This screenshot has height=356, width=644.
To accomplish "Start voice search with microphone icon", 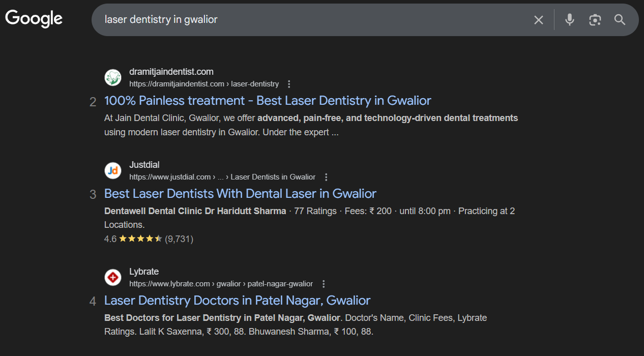I will [570, 20].
